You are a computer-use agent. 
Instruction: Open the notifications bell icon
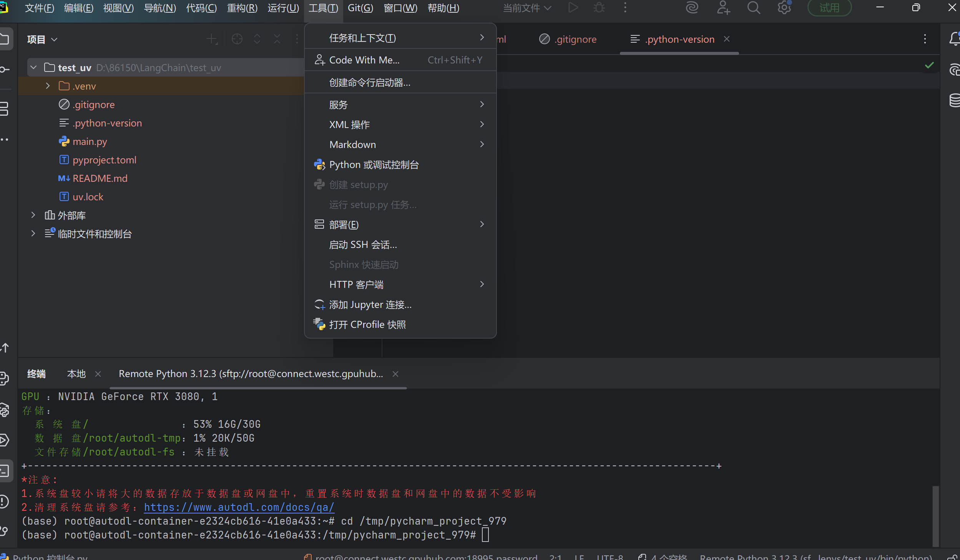(x=954, y=39)
